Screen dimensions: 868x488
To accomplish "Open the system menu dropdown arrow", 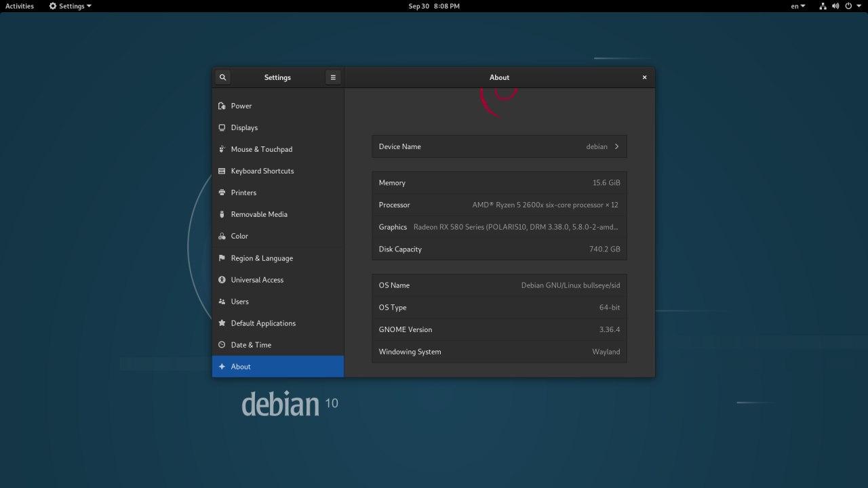I will [859, 6].
